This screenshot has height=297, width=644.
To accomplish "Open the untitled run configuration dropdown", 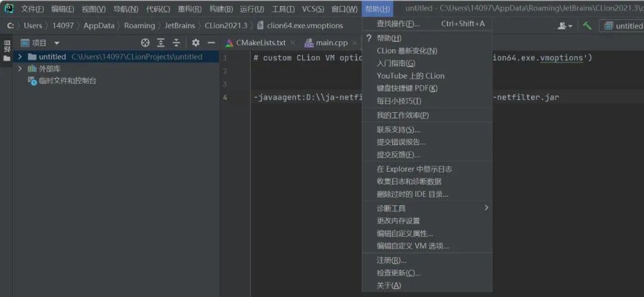I will (x=621, y=26).
